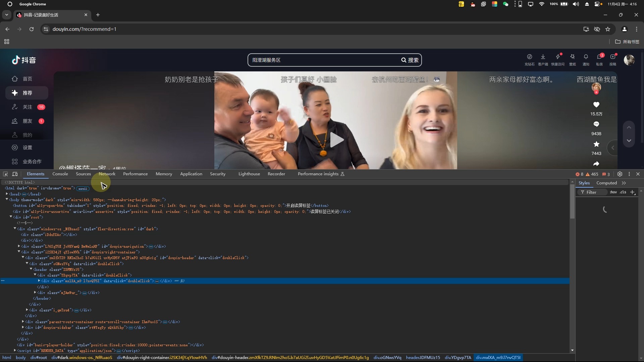Go to next video with down chevron
The image size is (644, 362).
(x=629, y=141)
